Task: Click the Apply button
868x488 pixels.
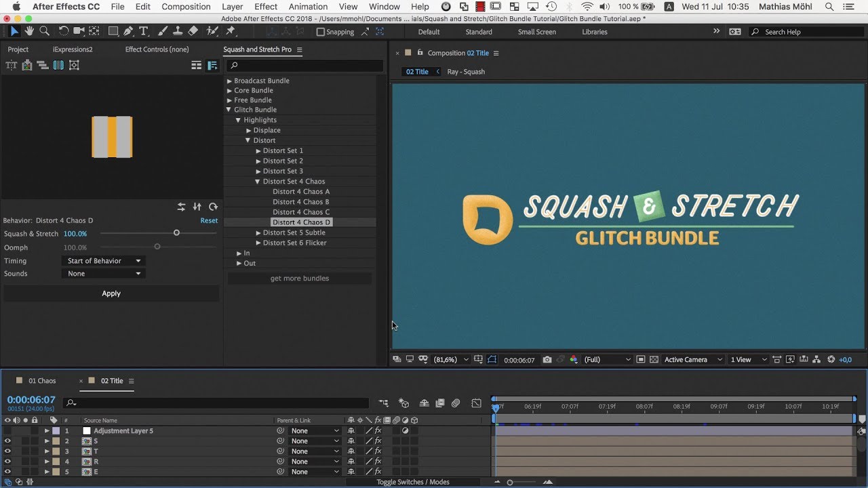Action: click(x=111, y=293)
